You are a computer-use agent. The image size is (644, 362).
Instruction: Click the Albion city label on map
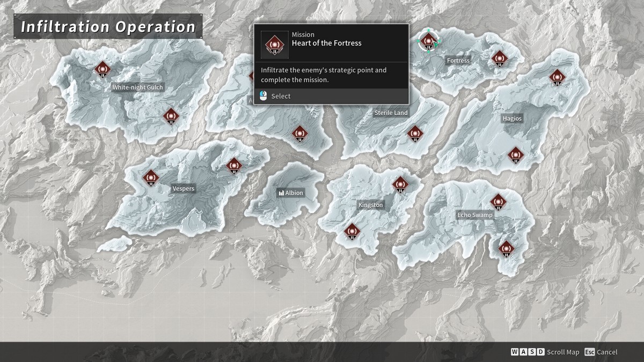[x=290, y=193]
